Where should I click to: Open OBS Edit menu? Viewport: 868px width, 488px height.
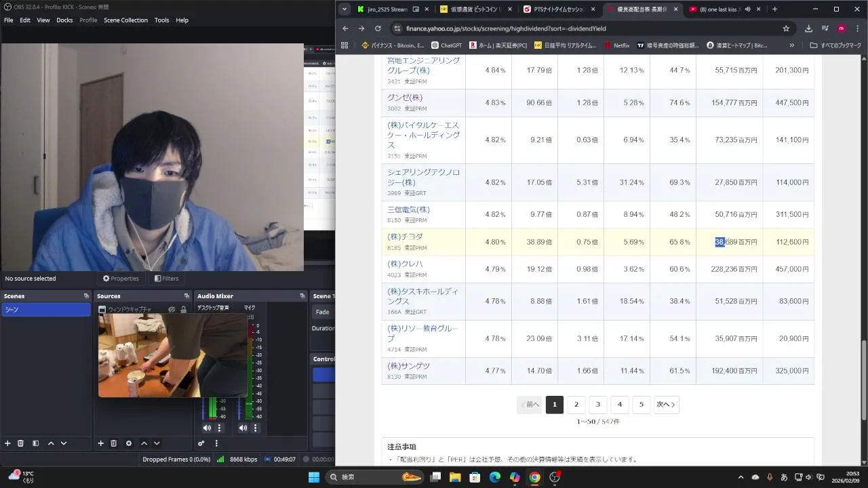point(25,20)
